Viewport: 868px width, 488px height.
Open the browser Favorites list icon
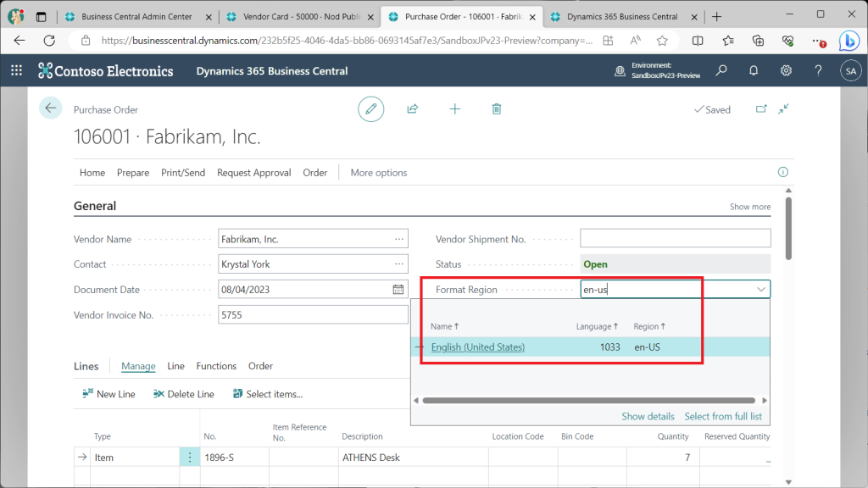click(728, 41)
